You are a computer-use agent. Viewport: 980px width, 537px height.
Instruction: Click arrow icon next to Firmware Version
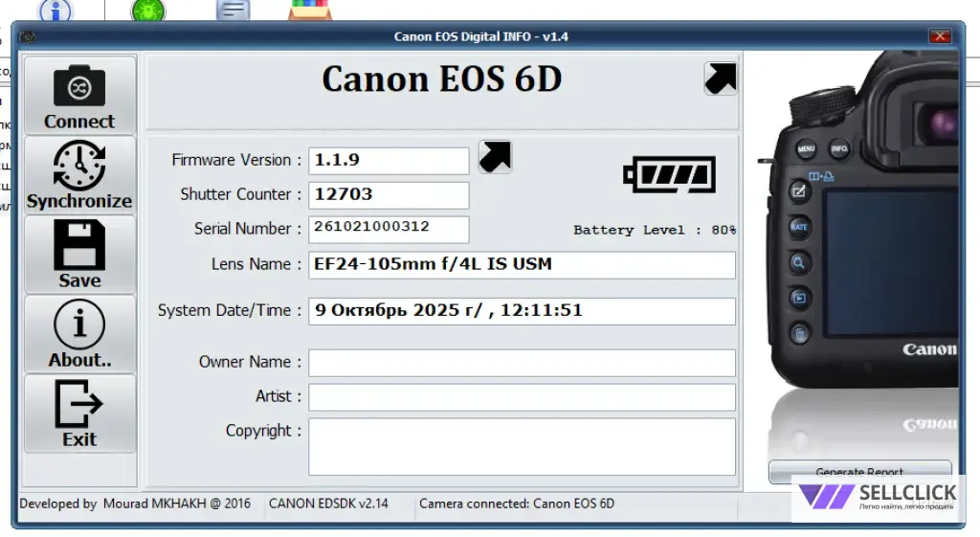(495, 157)
